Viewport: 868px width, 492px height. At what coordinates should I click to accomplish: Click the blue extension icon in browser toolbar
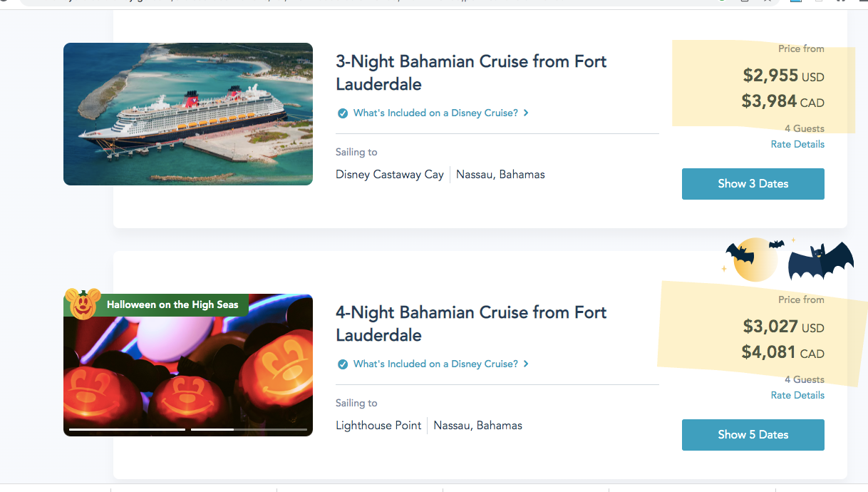tap(796, 2)
